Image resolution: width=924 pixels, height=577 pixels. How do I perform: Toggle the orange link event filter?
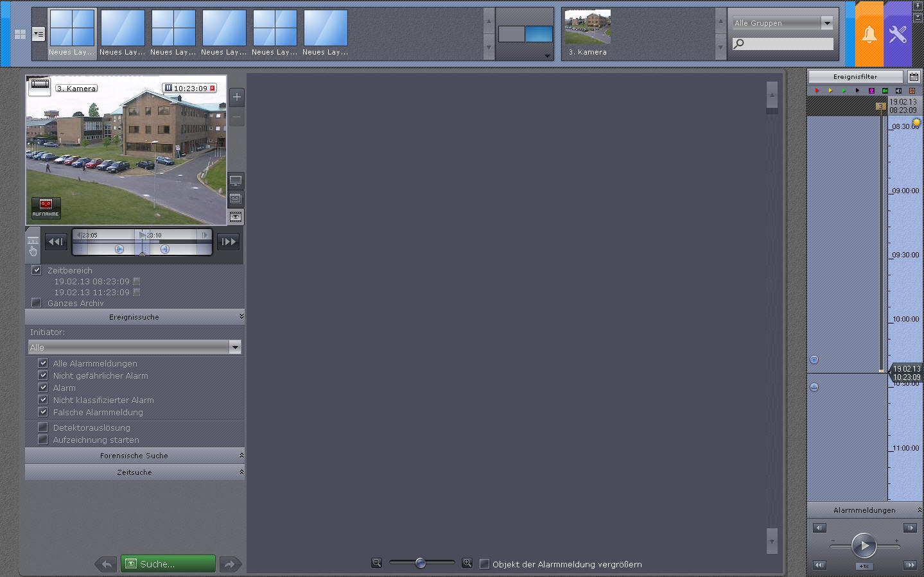point(912,90)
